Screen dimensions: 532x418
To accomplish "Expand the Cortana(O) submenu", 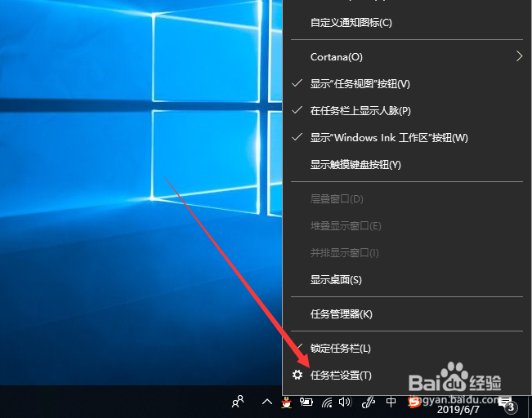I will [x=406, y=56].
